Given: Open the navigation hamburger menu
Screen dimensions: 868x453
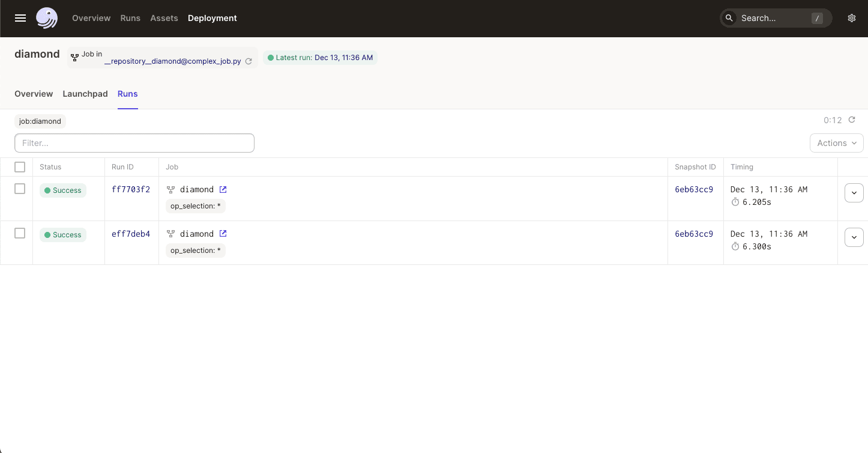Looking at the screenshot, I should [x=20, y=18].
